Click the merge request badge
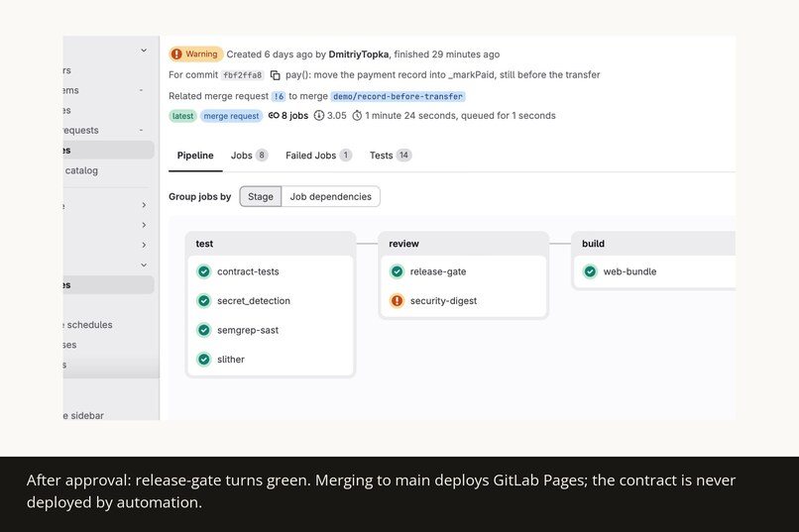Viewport: 799px width, 532px height. pos(231,116)
